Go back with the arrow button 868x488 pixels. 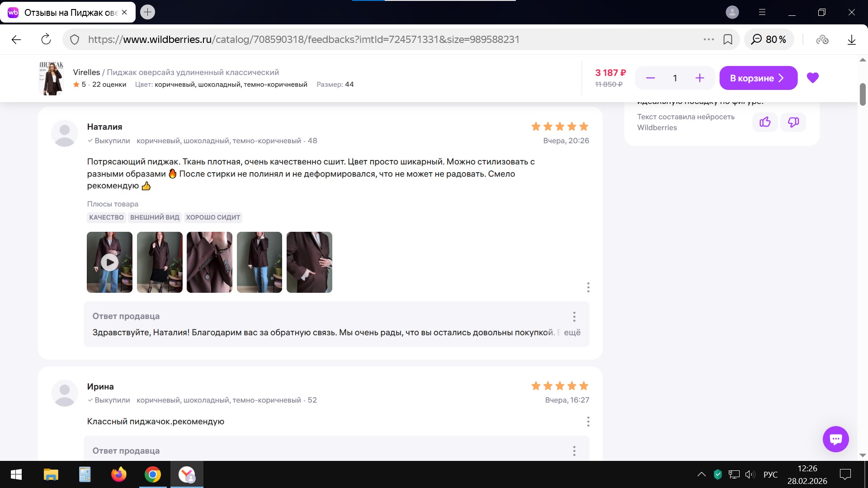(16, 39)
